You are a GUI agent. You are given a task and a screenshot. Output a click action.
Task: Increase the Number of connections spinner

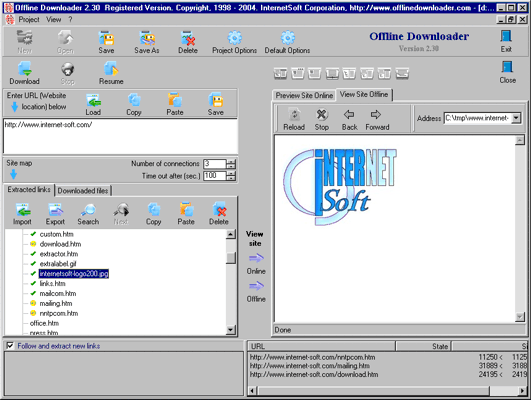pyautogui.click(x=231, y=162)
